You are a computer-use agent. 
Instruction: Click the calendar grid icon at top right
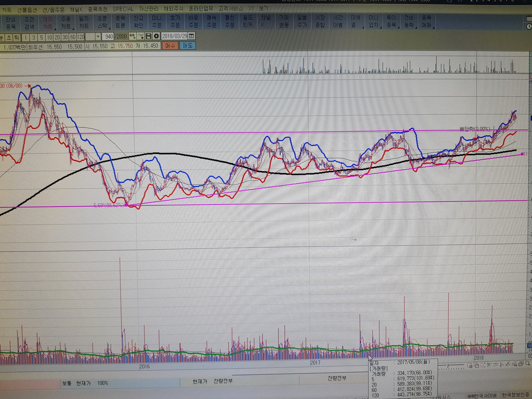[529, 18]
